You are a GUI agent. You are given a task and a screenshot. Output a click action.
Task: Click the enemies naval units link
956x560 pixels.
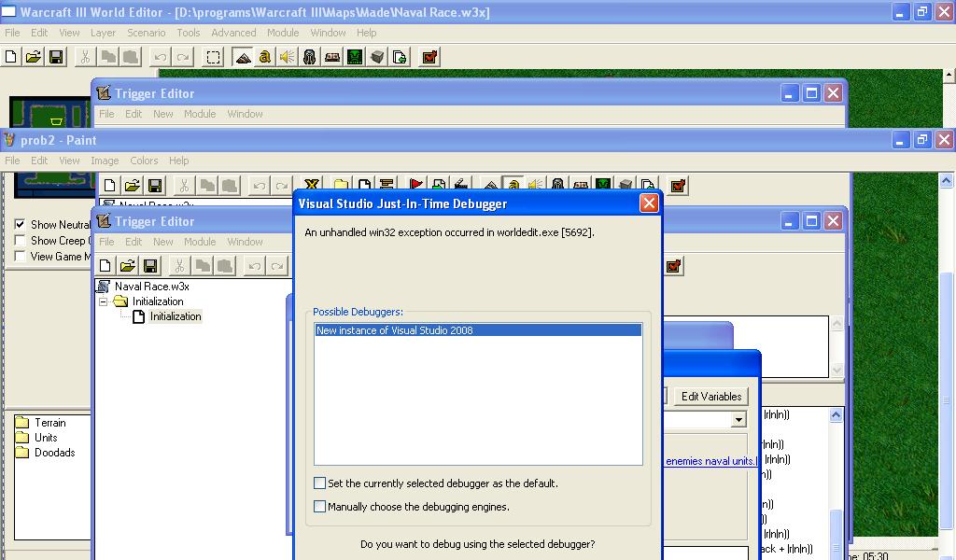710,461
